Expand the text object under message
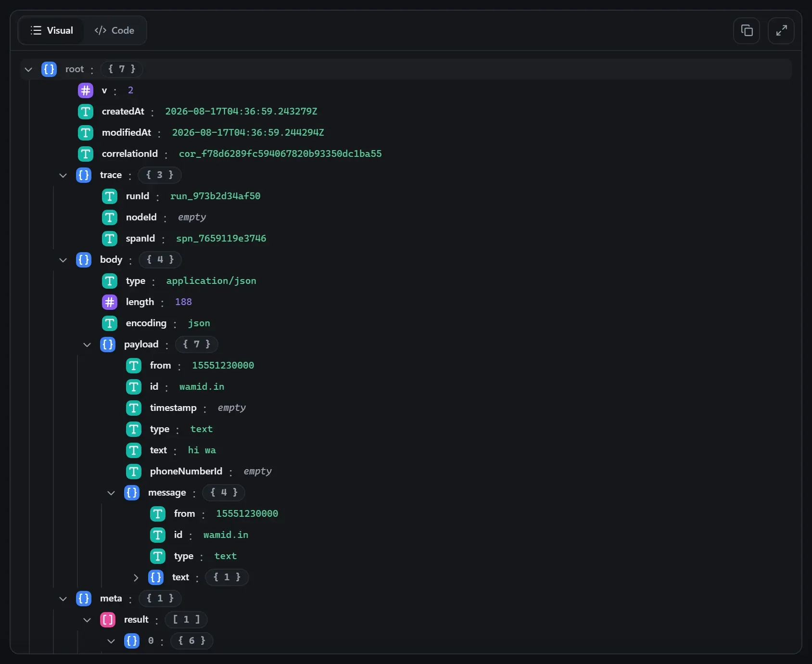Viewport: 812px width, 664px height. [x=136, y=577]
